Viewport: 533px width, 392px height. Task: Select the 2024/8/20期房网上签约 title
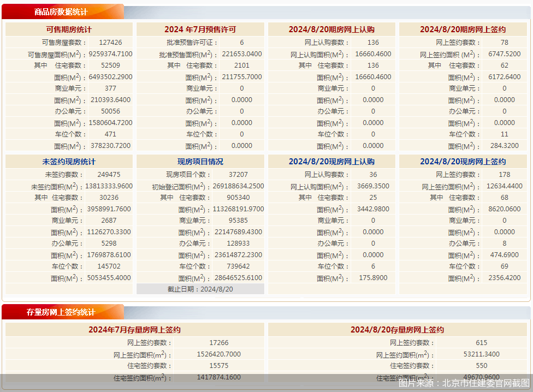coord(463,29)
